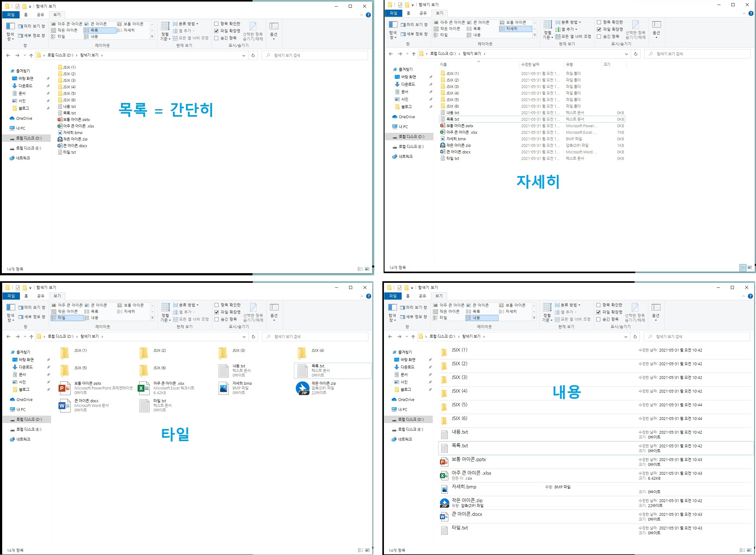Enable 항목 확인란 checkbox in the 목록 window
756x555 pixels.
[x=216, y=24]
